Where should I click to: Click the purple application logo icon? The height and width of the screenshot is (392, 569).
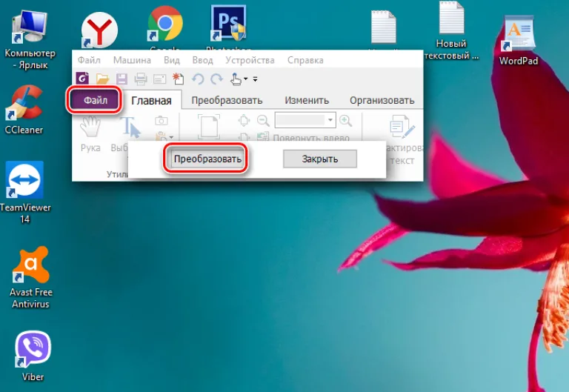tap(82, 78)
